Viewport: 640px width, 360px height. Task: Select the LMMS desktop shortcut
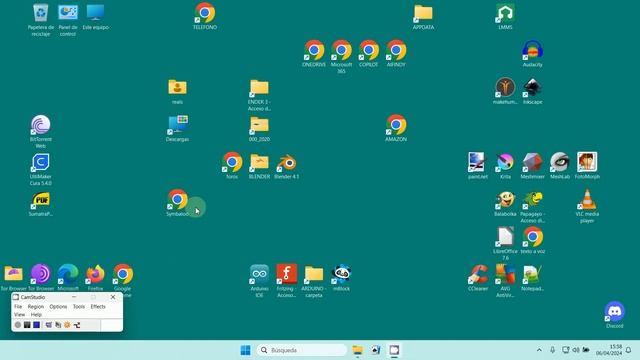(x=505, y=16)
